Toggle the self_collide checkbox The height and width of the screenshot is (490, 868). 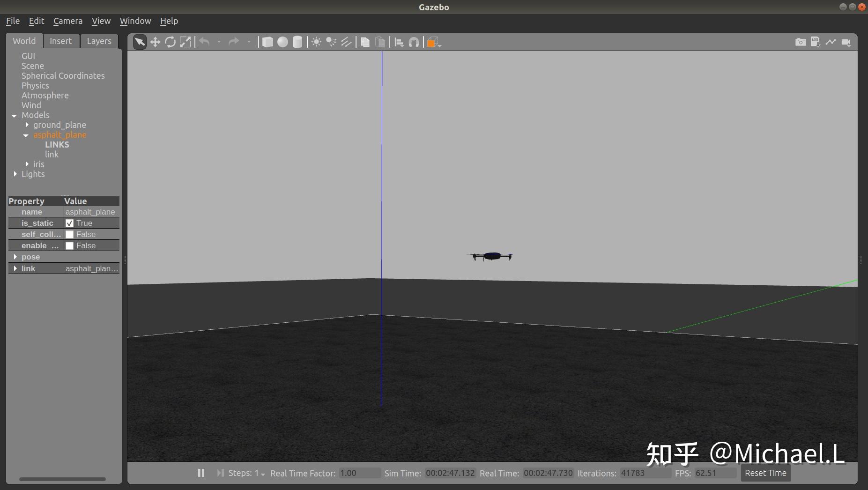click(x=69, y=234)
